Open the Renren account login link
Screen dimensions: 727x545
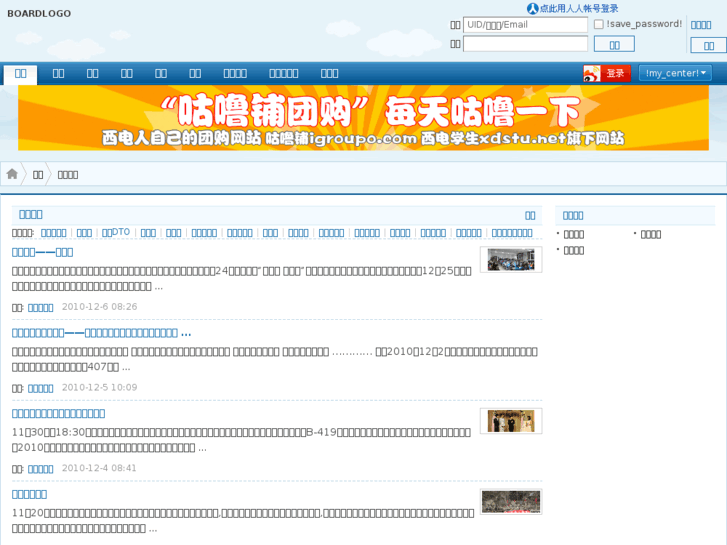(579, 8)
